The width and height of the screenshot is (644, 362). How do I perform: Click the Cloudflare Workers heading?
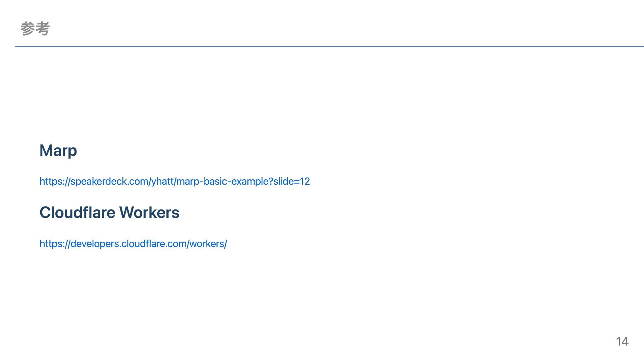[x=109, y=213]
